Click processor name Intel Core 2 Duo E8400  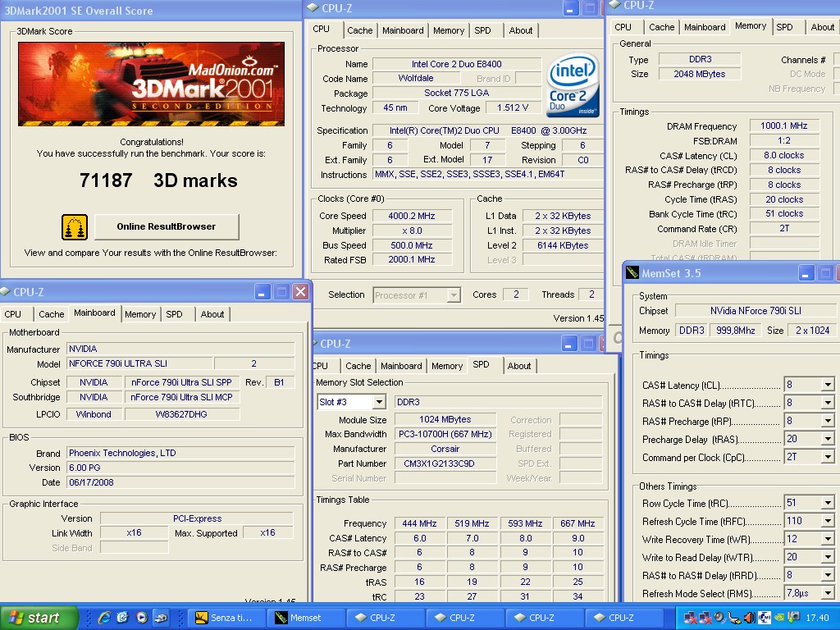point(456,64)
